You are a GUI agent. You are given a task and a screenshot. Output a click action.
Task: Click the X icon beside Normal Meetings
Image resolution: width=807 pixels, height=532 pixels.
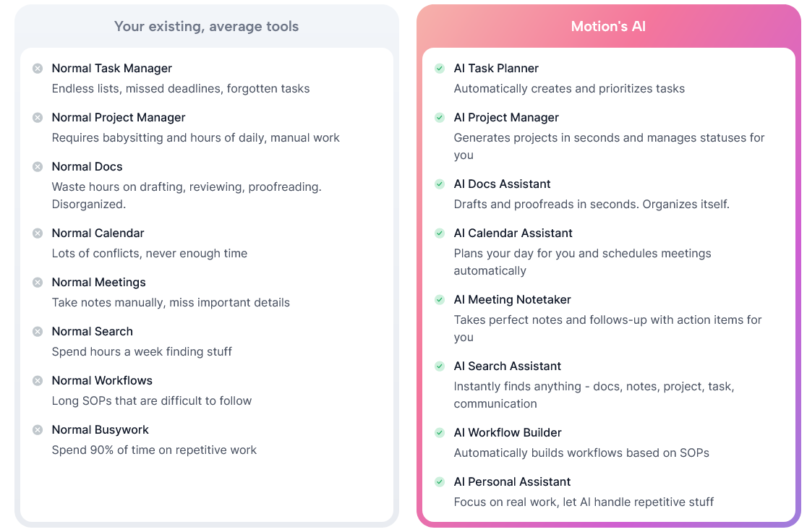click(x=38, y=283)
